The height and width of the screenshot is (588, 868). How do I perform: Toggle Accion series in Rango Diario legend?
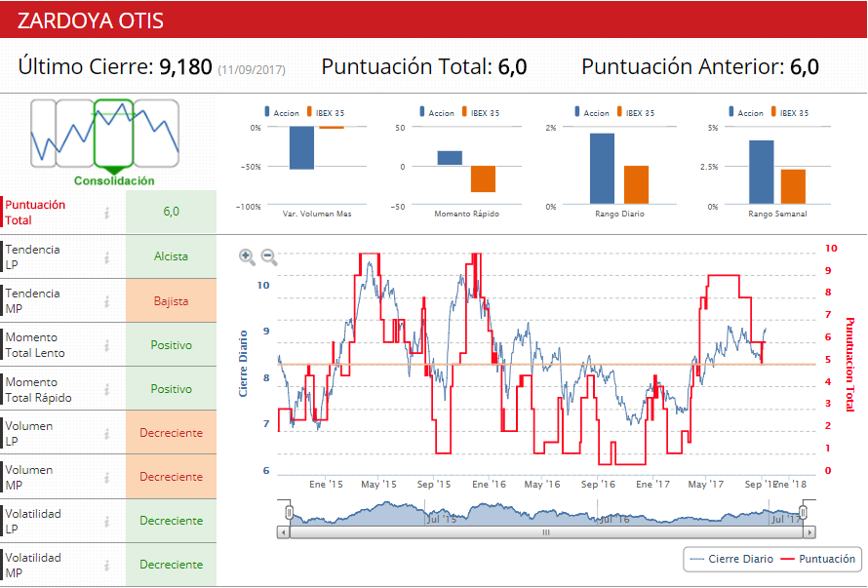pos(592,112)
